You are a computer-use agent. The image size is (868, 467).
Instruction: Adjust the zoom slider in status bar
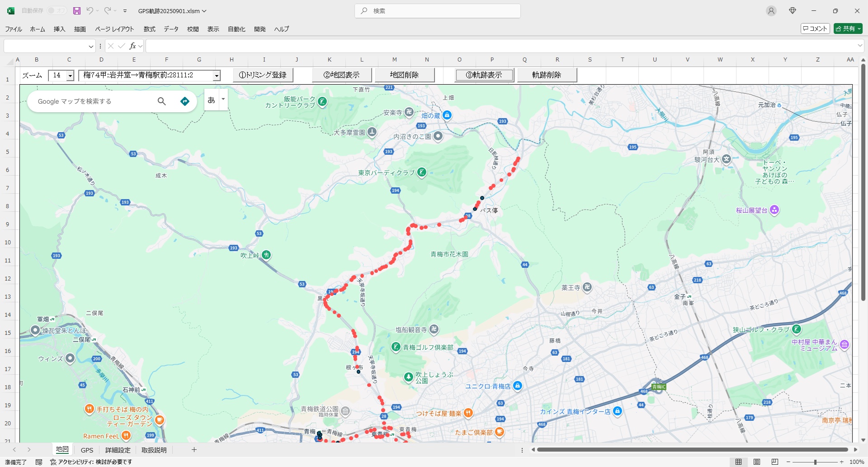coord(815,462)
